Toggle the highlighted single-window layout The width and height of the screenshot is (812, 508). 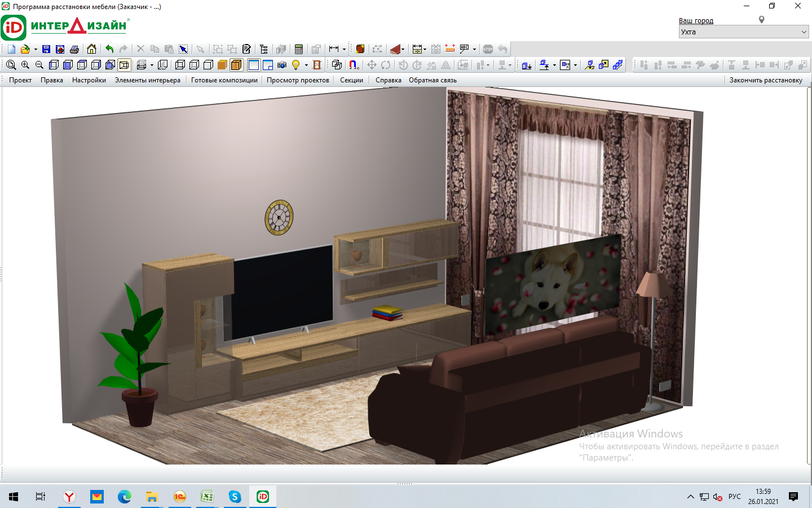coord(254,65)
